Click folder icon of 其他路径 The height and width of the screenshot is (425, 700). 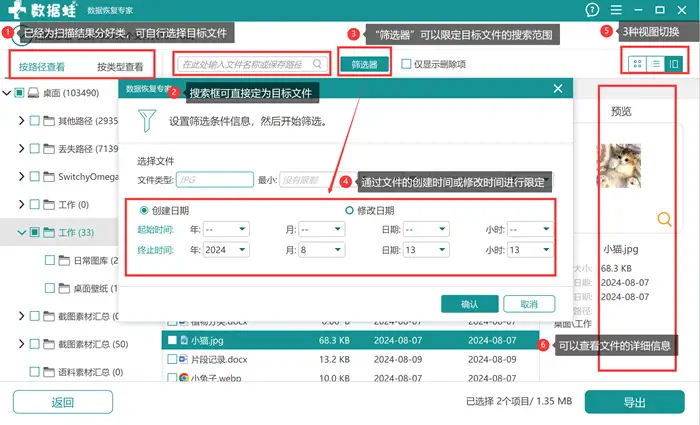[49, 121]
